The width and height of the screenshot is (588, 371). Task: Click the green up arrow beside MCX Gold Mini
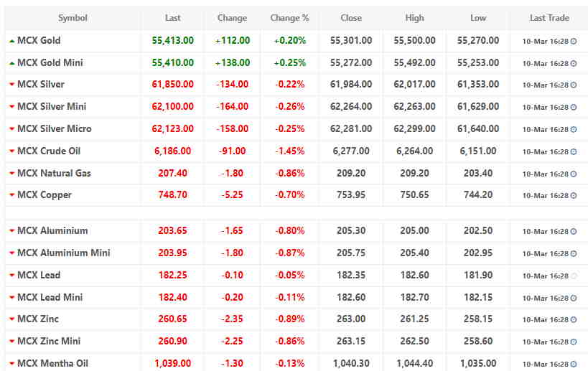11,63
